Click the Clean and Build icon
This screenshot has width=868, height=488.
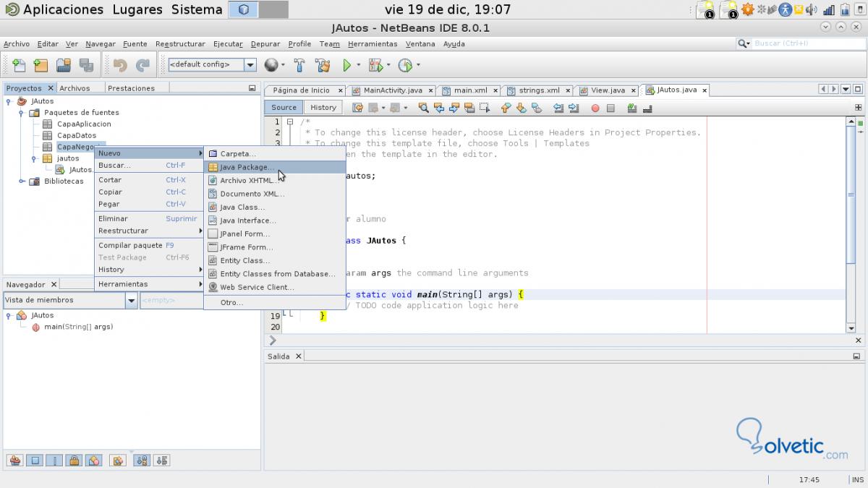323,65
